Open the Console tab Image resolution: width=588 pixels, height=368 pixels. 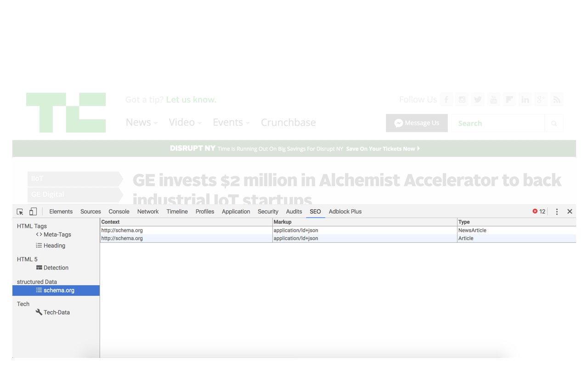(119, 212)
